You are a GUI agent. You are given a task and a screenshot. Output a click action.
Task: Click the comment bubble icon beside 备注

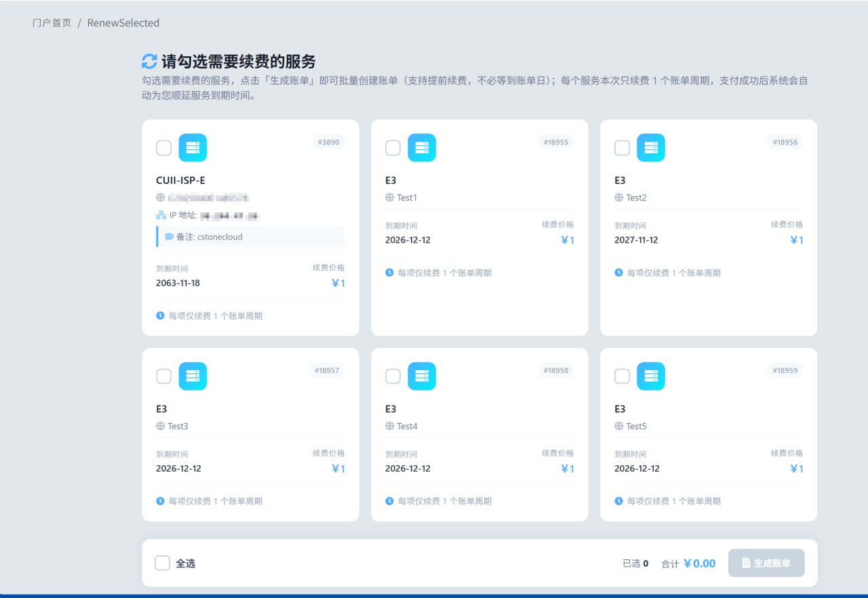(x=169, y=237)
